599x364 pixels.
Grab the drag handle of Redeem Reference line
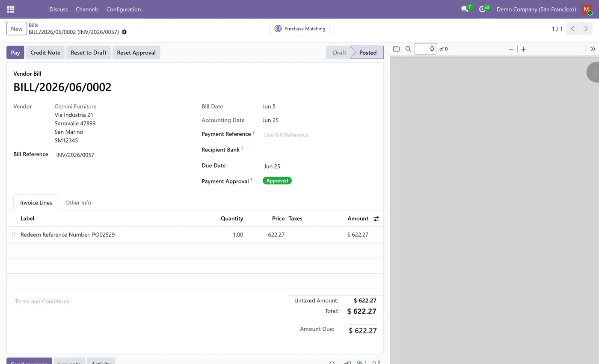[x=14, y=235]
